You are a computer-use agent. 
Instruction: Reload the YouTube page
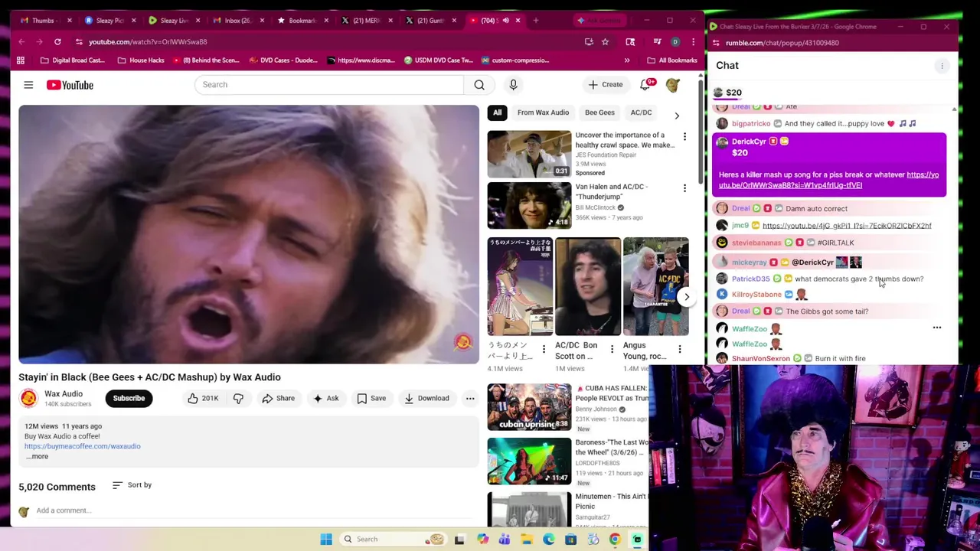coord(57,42)
